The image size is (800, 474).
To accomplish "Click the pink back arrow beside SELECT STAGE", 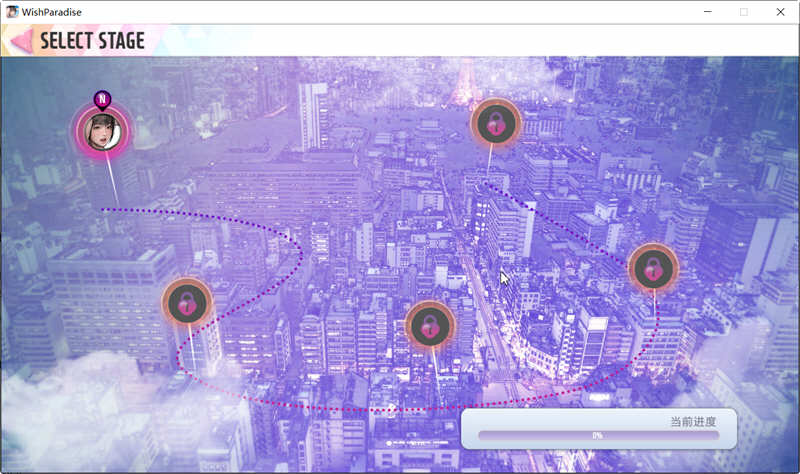I will pos(18,41).
